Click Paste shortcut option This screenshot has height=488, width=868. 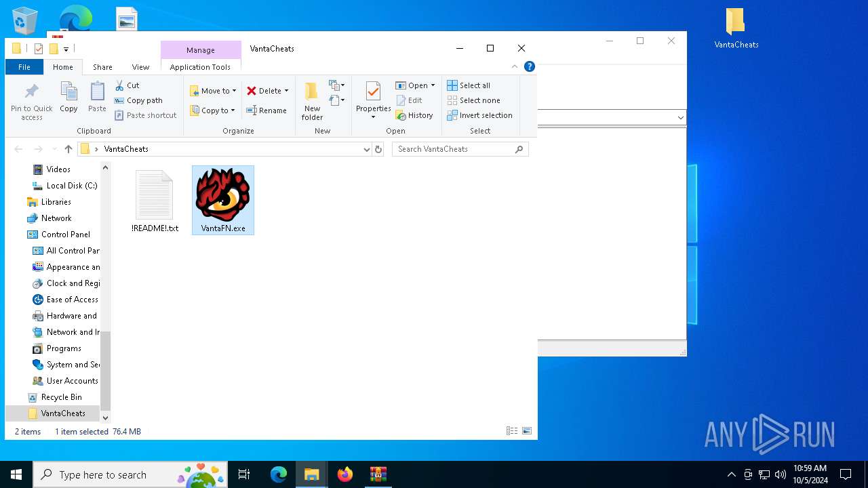tap(145, 115)
